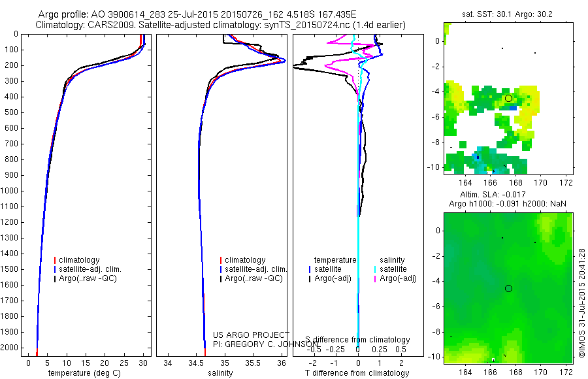The height and width of the screenshot is (379, 588).
Task: Click the magenta Argo(-adj) swatch in the difference legend
Action: point(375,278)
